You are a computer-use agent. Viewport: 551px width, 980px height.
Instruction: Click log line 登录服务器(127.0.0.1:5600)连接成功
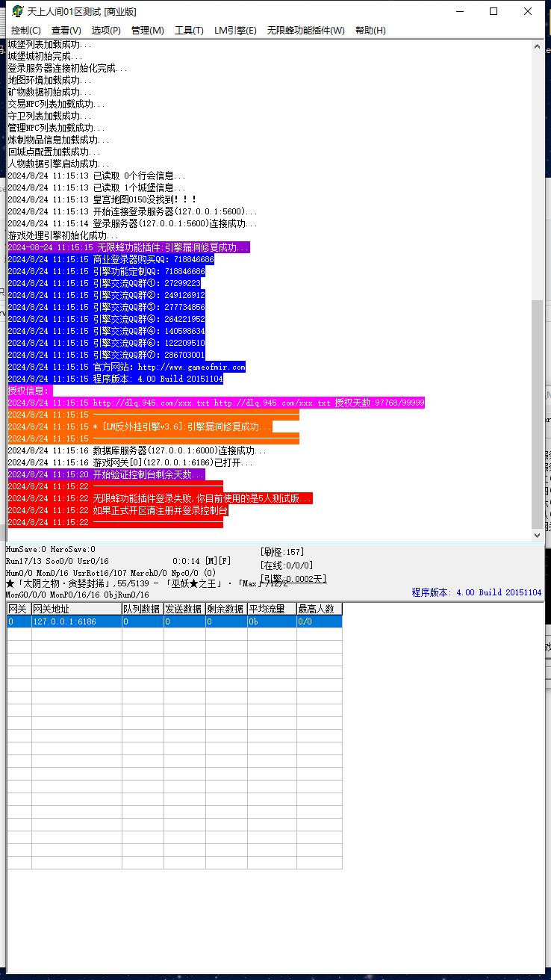132,223
